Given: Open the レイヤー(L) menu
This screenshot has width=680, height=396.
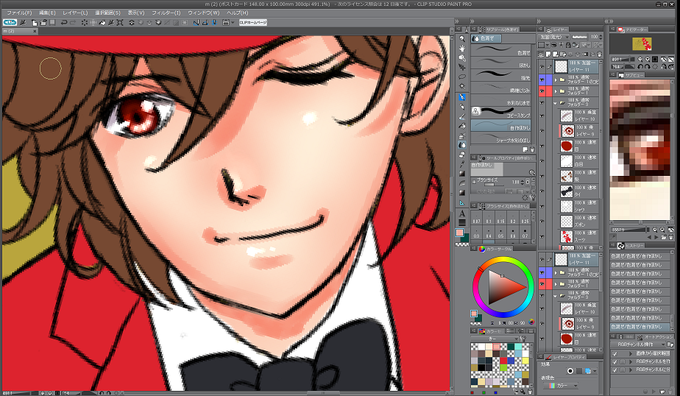Looking at the screenshot, I should tap(75, 13).
